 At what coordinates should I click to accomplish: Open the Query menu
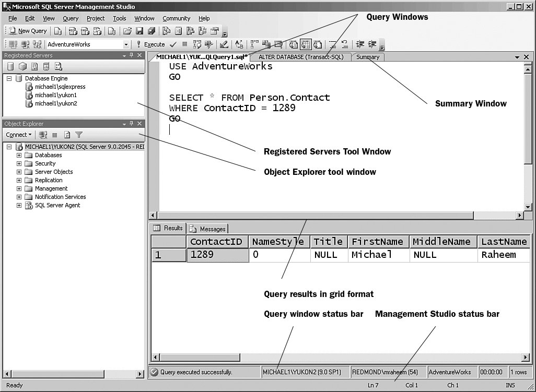pyautogui.click(x=71, y=18)
